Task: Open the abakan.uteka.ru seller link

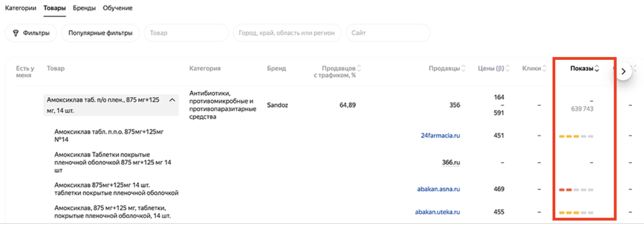Action: click(438, 212)
